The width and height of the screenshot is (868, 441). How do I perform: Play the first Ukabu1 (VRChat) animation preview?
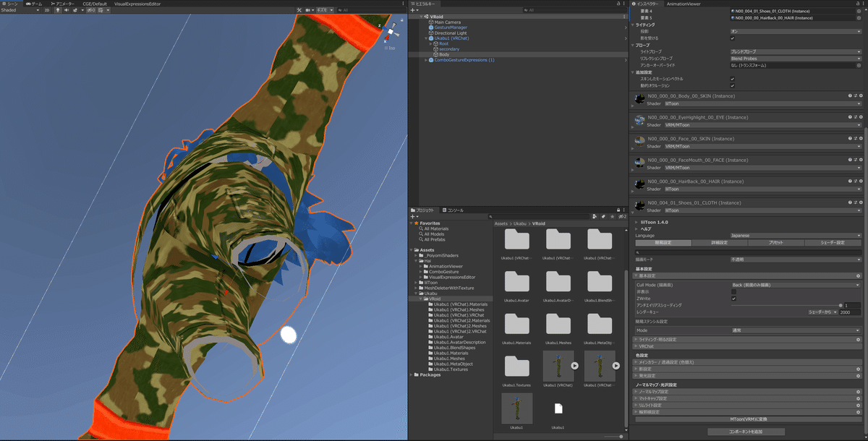(574, 366)
